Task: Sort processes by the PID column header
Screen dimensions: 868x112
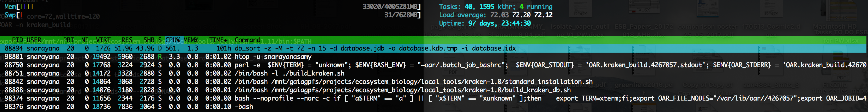Action: click(17, 40)
